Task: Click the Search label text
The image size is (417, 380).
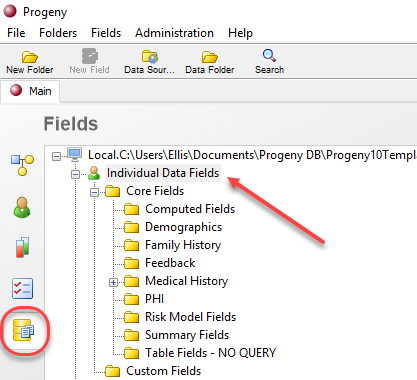Action: pos(269,70)
